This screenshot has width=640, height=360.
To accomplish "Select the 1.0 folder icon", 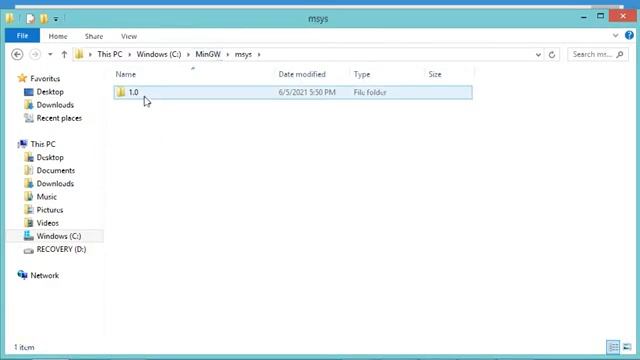I will pos(121,92).
